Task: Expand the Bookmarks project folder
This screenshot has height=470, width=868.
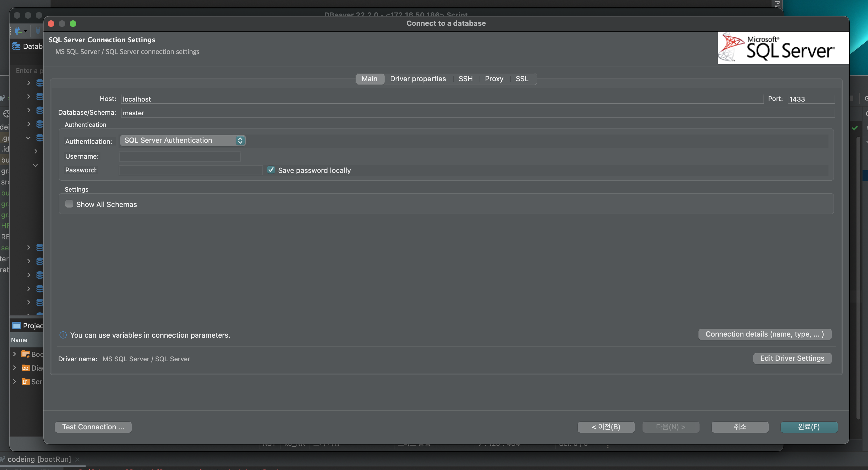Action: [x=15, y=354]
